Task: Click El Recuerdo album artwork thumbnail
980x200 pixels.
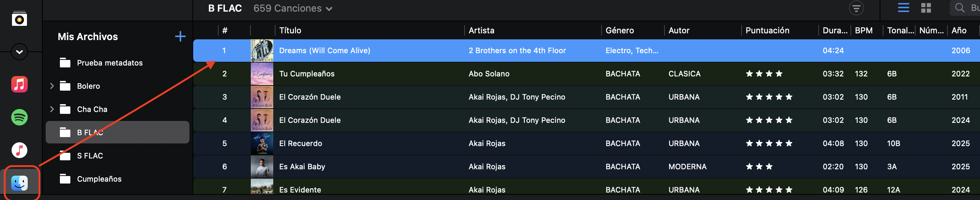Action: [x=262, y=143]
